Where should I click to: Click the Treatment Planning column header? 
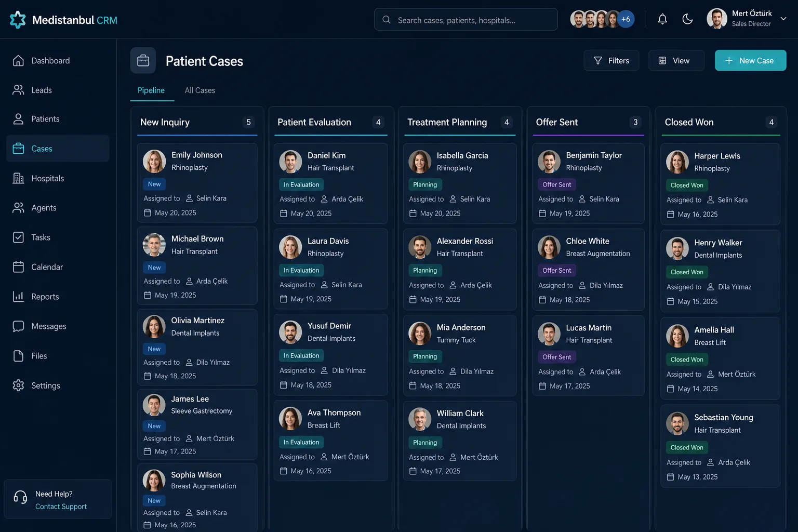coord(447,122)
